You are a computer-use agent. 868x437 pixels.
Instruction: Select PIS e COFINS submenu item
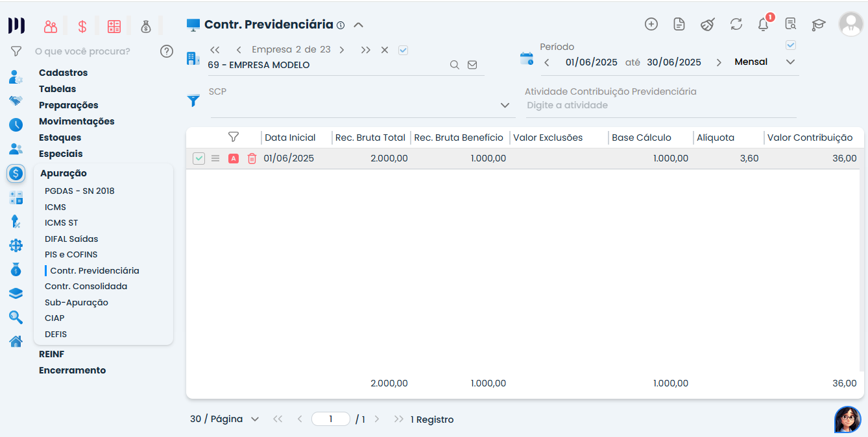pos(71,255)
